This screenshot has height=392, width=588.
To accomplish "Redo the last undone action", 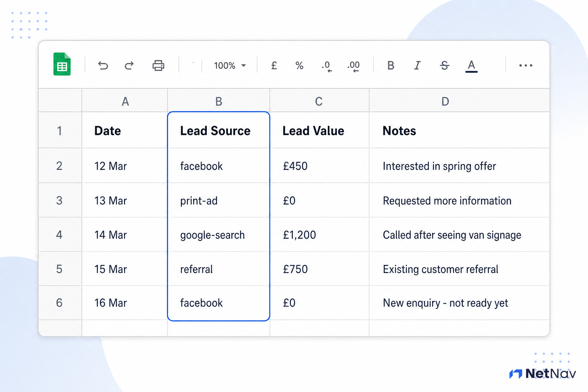I will [x=129, y=65].
